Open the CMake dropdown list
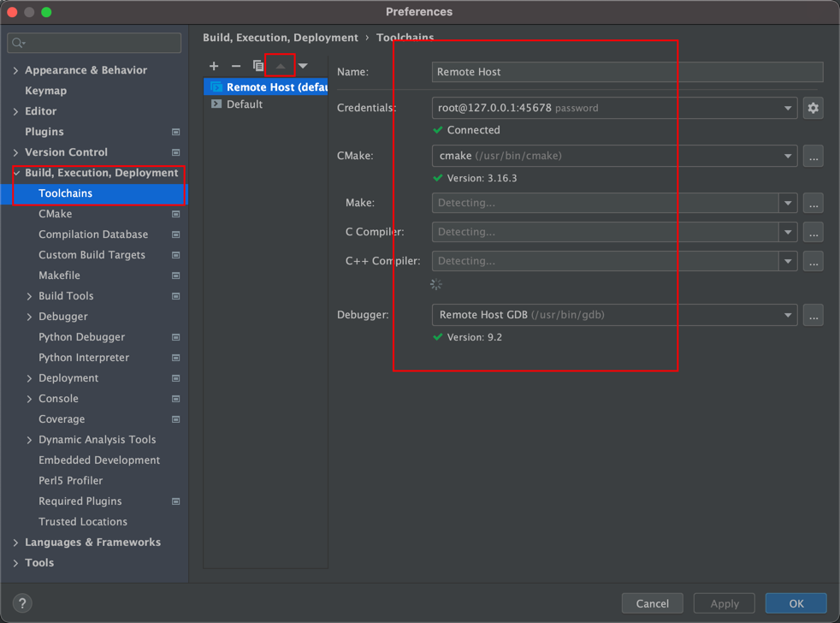The width and height of the screenshot is (840, 623). [x=787, y=157]
